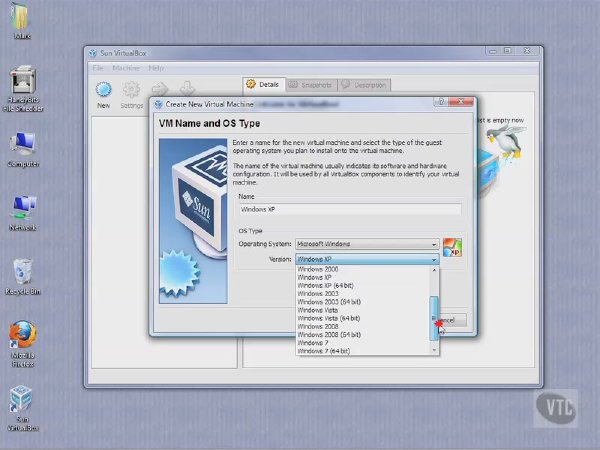Collapse the Version combo box
Viewport: 600px width, 450px height.
click(x=367, y=259)
